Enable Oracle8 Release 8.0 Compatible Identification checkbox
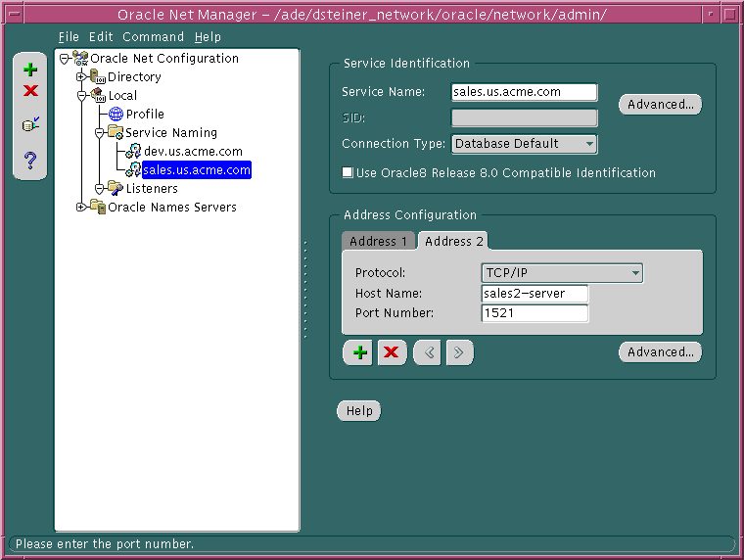 pos(348,173)
